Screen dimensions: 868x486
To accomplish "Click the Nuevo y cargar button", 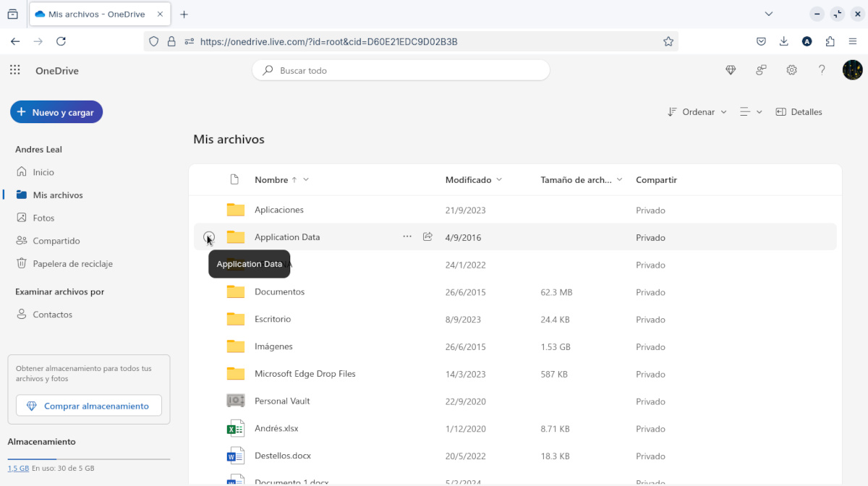I will coord(56,112).
